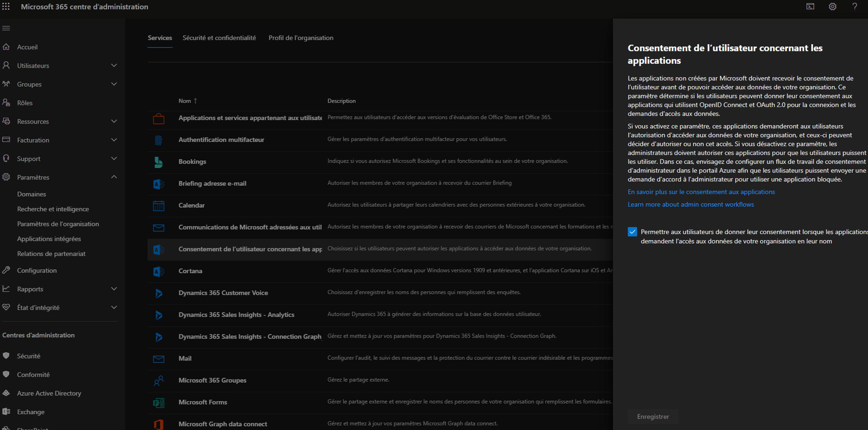This screenshot has height=430, width=868.
Task: Click the Dynamics 365 Customer Voice icon
Action: tap(159, 293)
